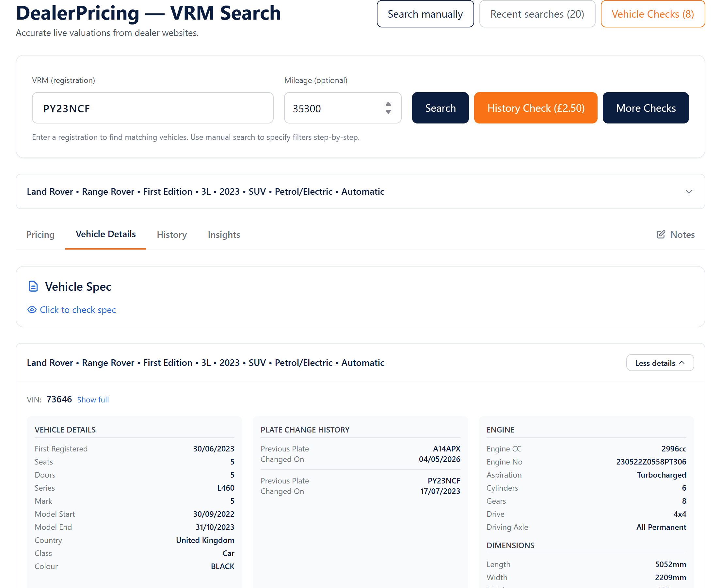This screenshot has height=588, width=721.
Task: Click previous plate A14APX
Action: (x=446, y=449)
